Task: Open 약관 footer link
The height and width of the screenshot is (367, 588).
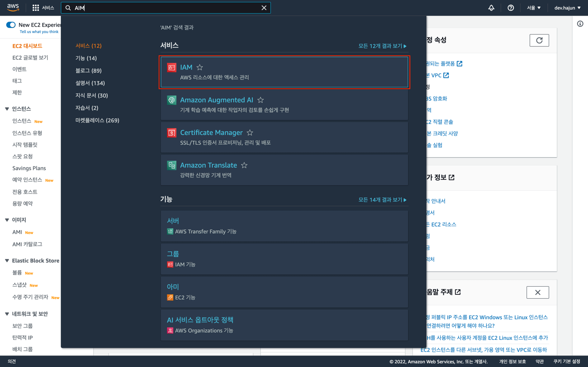Action: [x=539, y=361]
